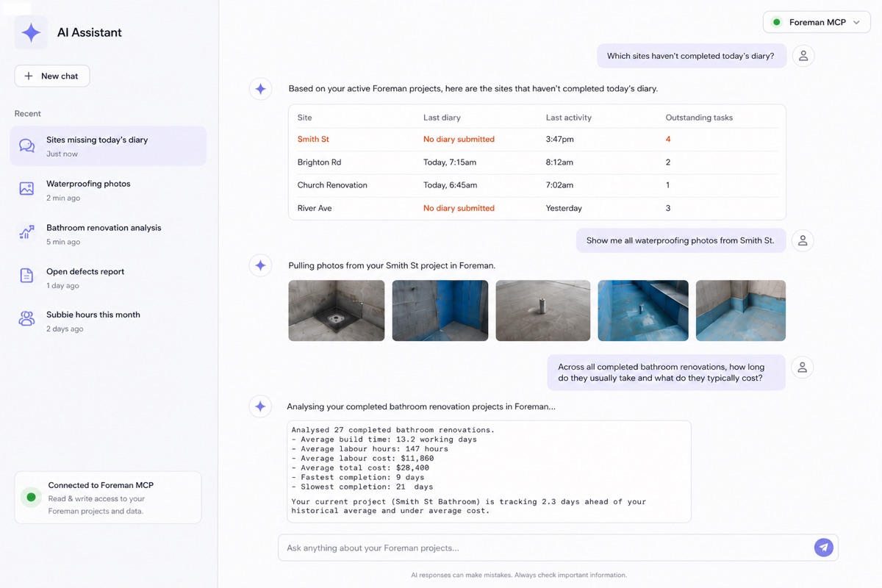Viewport: 882px width, 588px height.
Task: Start a New chat
Action: coord(52,76)
